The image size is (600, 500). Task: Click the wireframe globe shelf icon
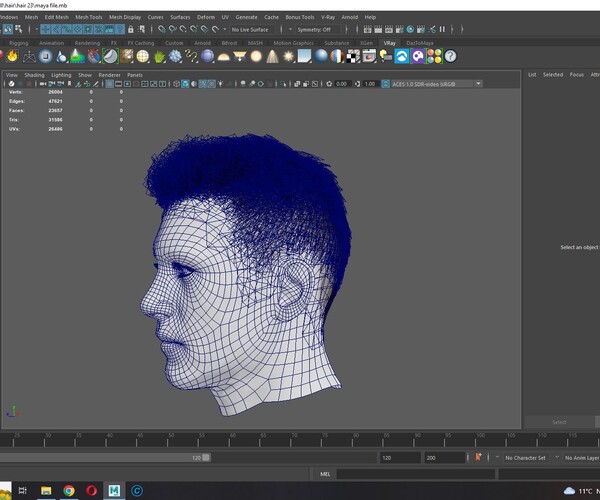[143, 56]
